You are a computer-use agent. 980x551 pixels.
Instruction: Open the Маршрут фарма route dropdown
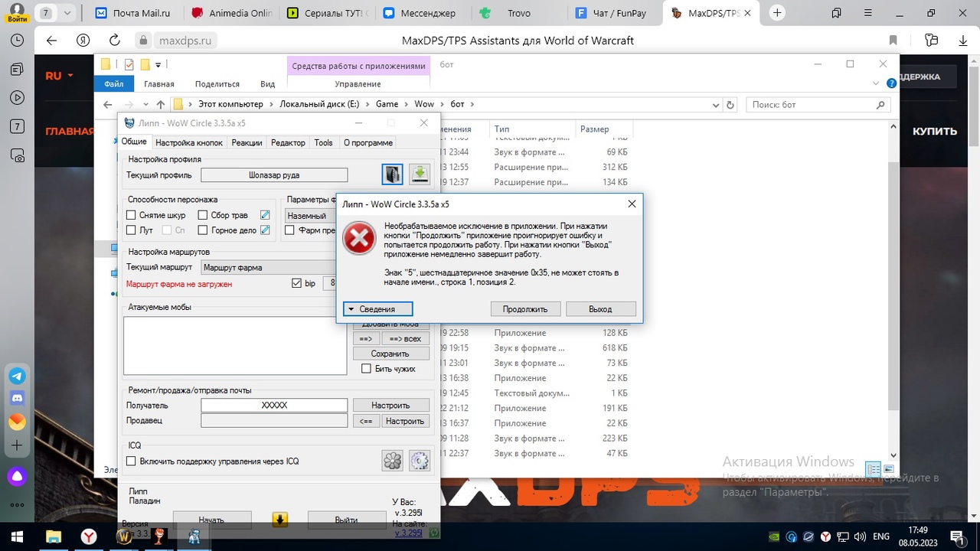point(268,268)
